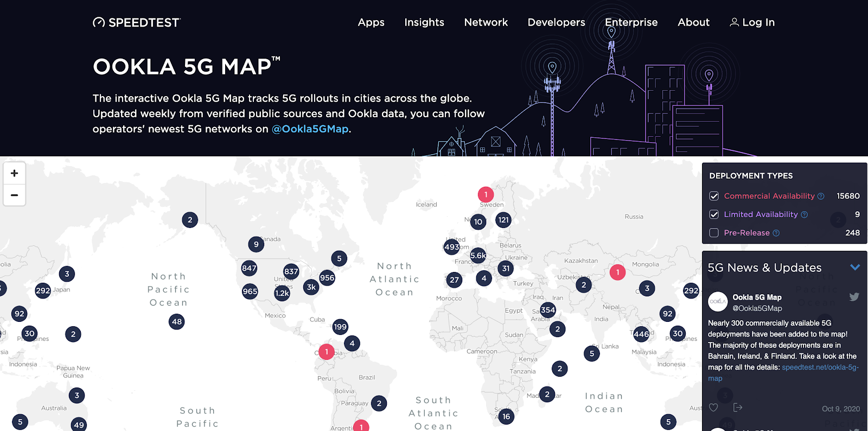Click the 292 cluster beside Japan label
The width and height of the screenshot is (868, 431).
[43, 290]
